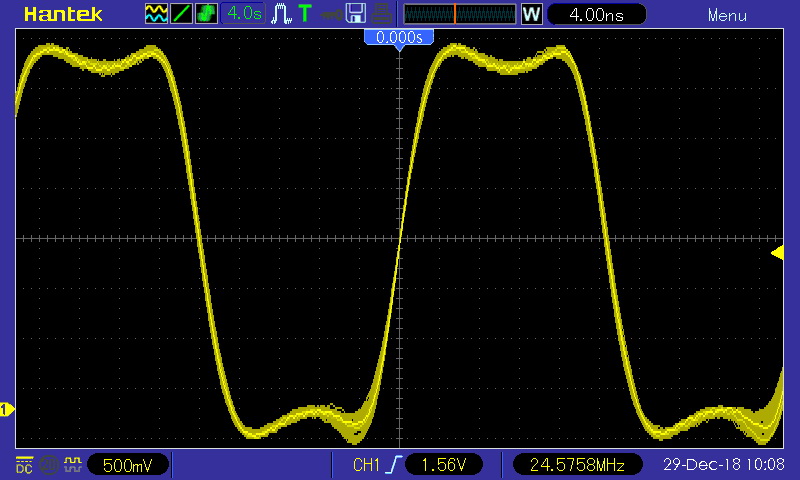This screenshot has width=800, height=480.
Task: Click the 1.56V trigger level readout
Action: click(444, 465)
